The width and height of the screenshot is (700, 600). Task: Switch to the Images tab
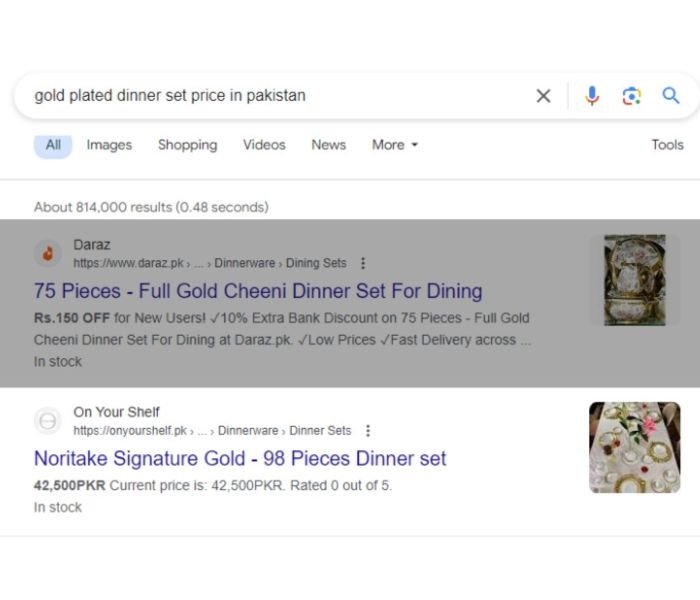point(109,145)
